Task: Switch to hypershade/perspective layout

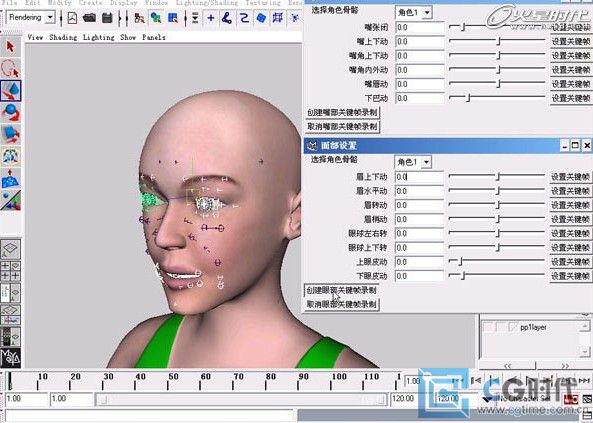Action: click(x=11, y=336)
